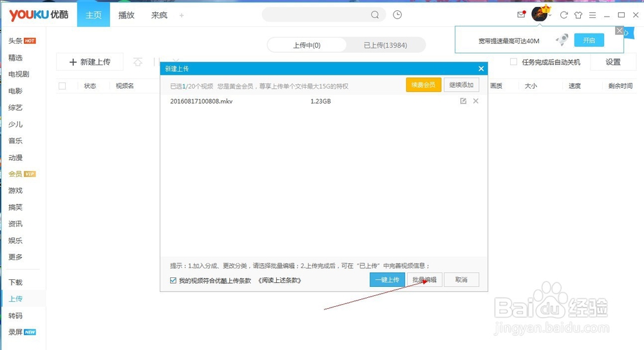Expand the account dropdown arrow beside avatar
Image resolution: width=644 pixels, height=350 pixels.
[x=551, y=15]
